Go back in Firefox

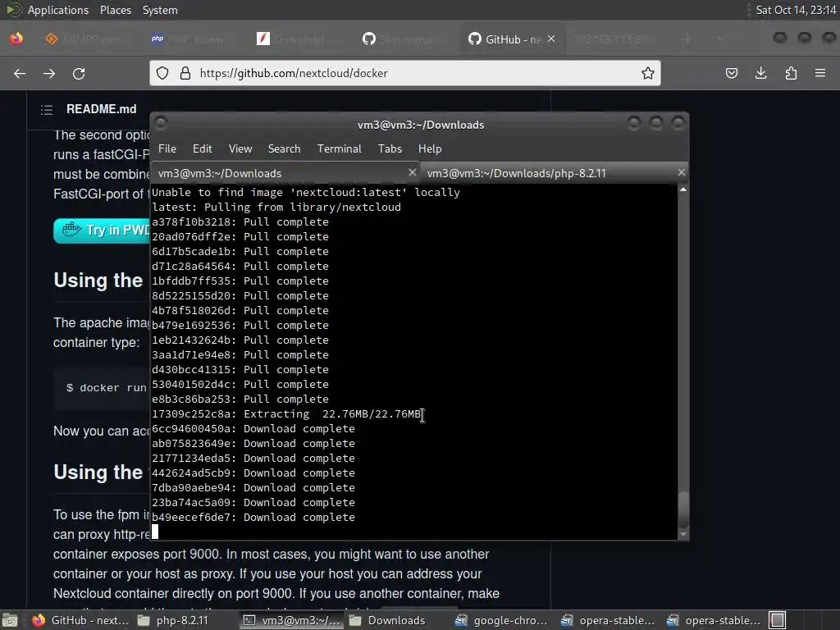20,73
